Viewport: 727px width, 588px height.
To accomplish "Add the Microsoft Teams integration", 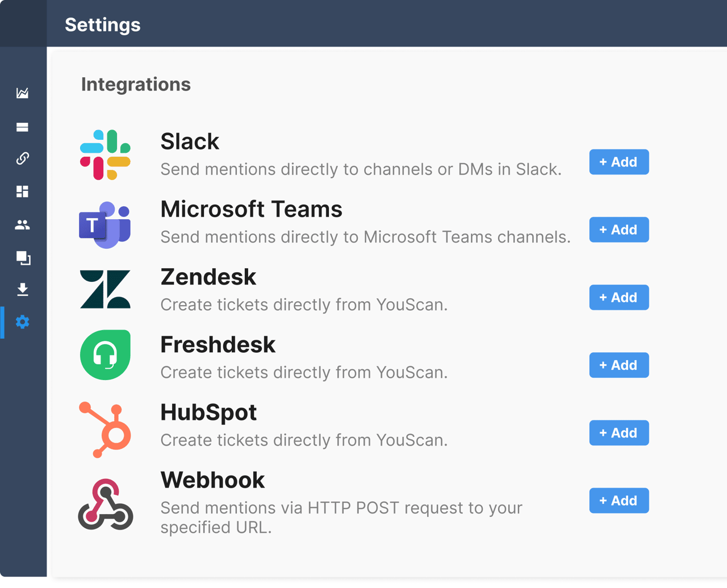I will pos(619,230).
